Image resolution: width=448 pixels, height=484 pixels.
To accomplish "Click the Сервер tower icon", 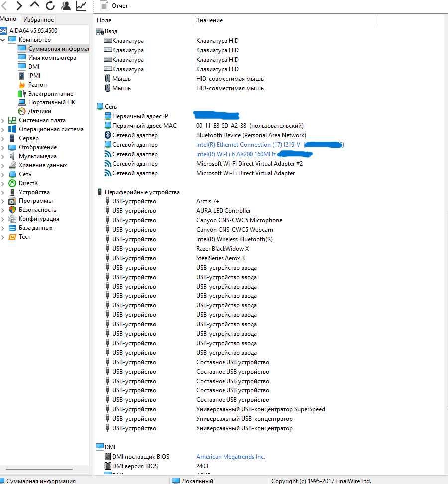I will click(x=12, y=138).
